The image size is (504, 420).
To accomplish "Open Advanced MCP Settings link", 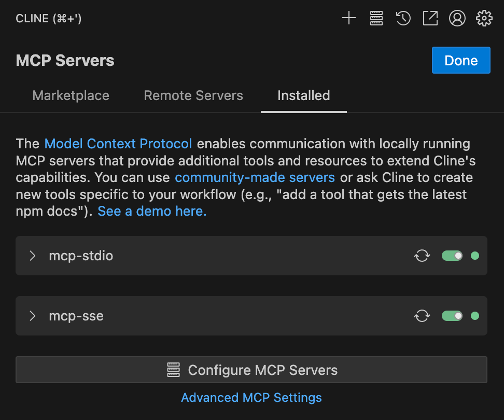I will pyautogui.click(x=251, y=398).
